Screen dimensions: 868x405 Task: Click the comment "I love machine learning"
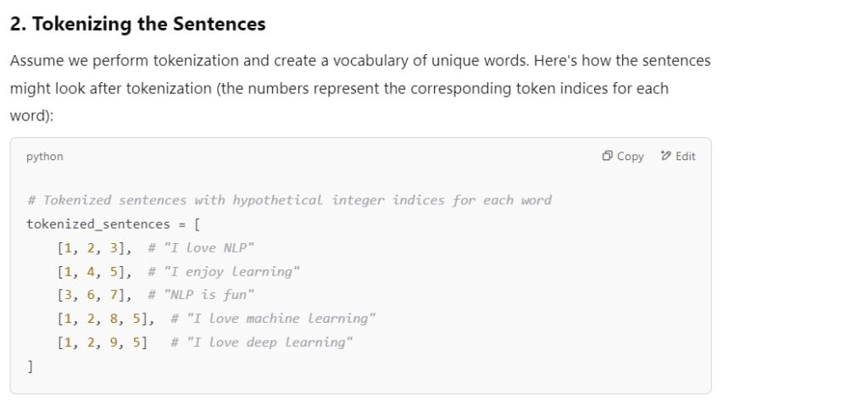pos(273,319)
